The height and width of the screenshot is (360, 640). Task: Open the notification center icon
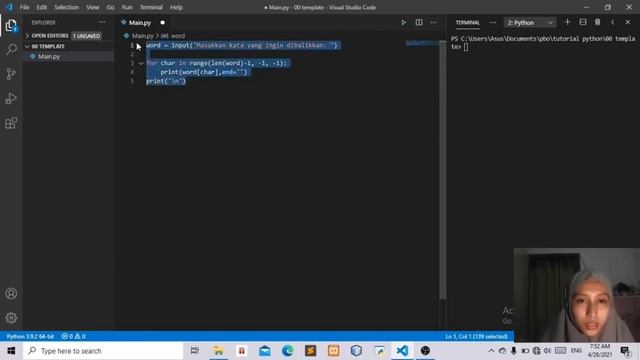(x=624, y=351)
